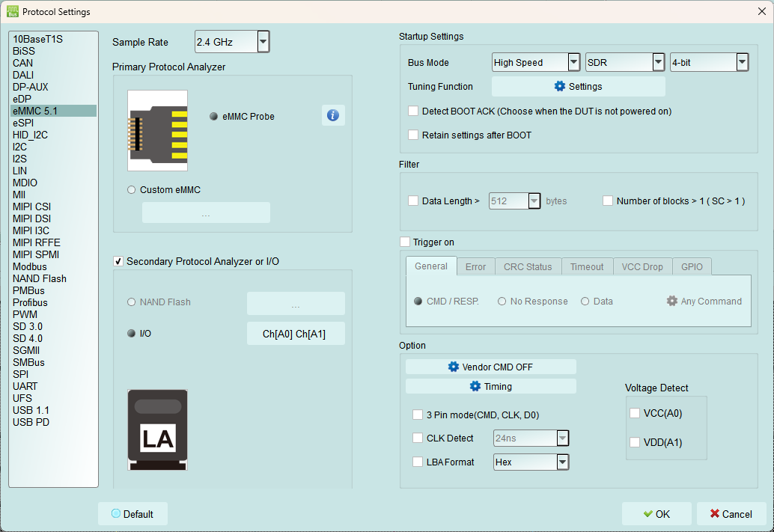This screenshot has height=532, width=774.
Task: Select MIPI I3C in the protocol list
Action: (53, 230)
